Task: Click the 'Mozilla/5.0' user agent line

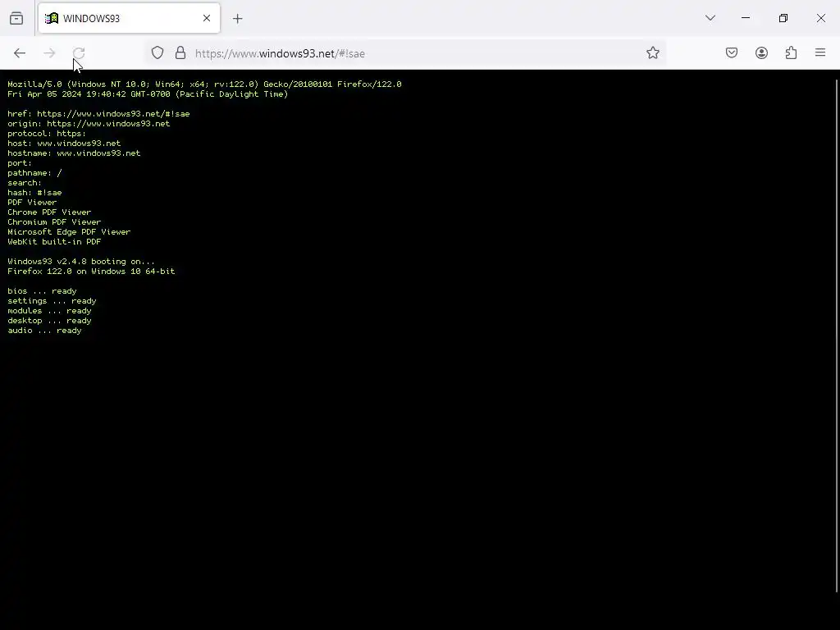Action: [x=204, y=84]
